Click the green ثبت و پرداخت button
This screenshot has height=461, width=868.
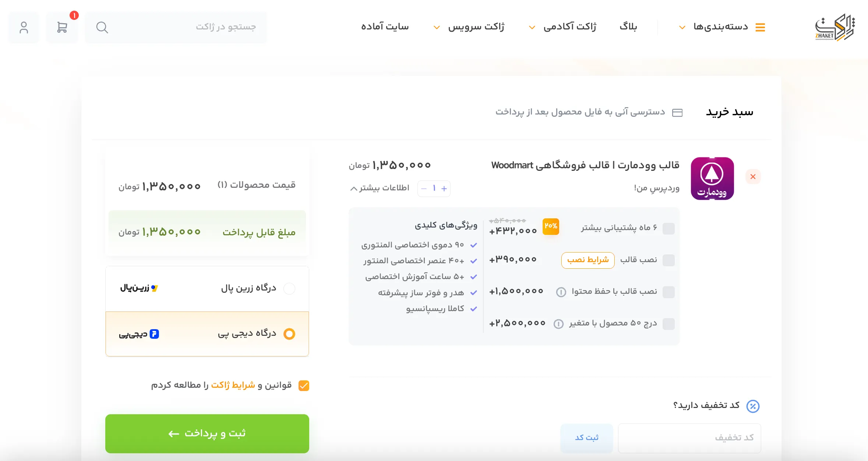[x=207, y=433]
